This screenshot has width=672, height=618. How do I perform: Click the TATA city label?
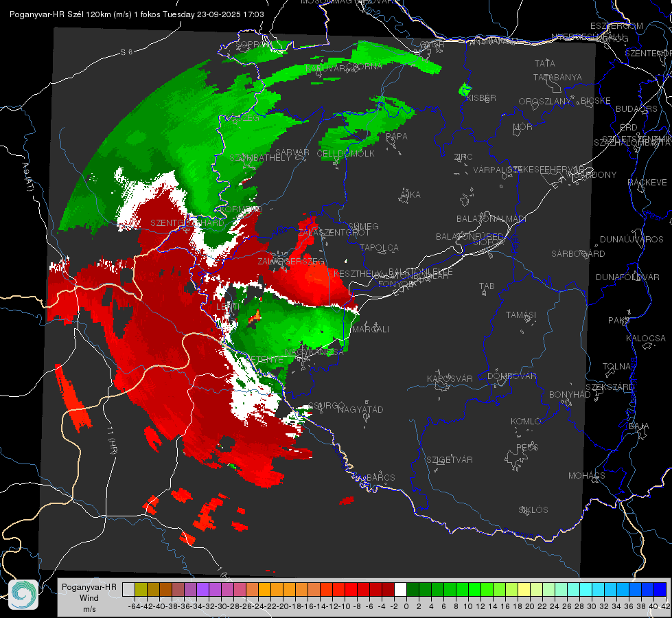point(545,63)
